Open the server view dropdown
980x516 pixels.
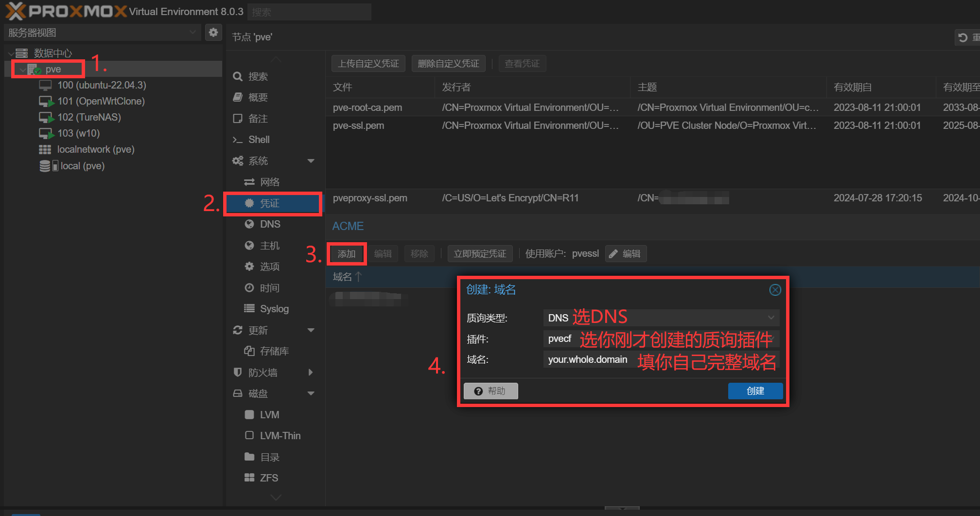[102, 33]
